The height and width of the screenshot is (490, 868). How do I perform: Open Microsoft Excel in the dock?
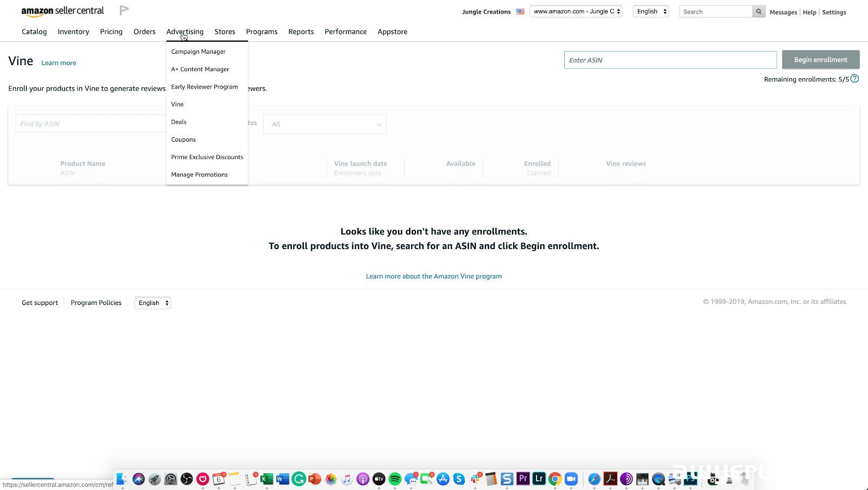click(266, 479)
